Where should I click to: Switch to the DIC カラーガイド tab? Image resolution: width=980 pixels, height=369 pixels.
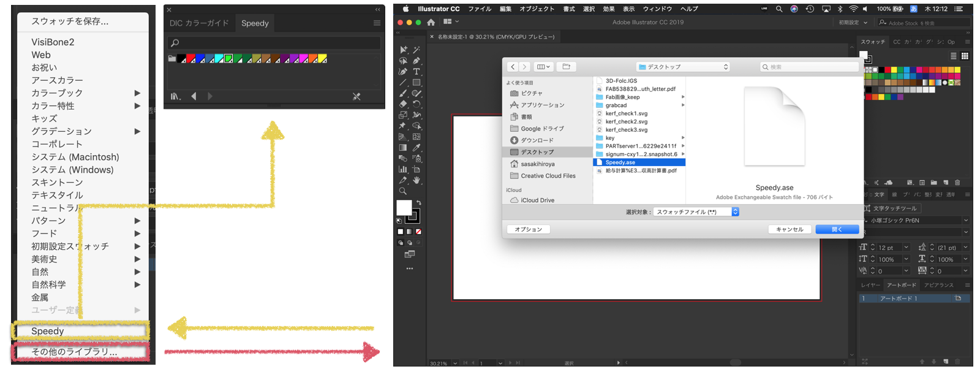(199, 23)
